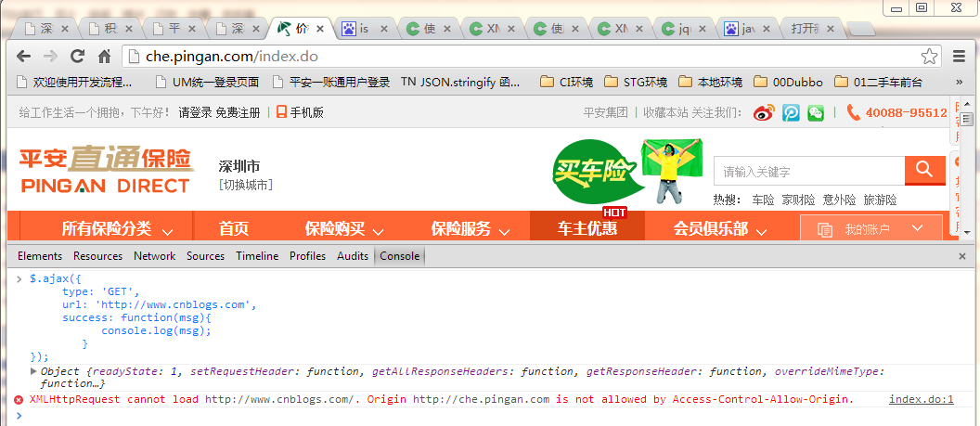Click the Tencent Weibo icon

tap(791, 112)
